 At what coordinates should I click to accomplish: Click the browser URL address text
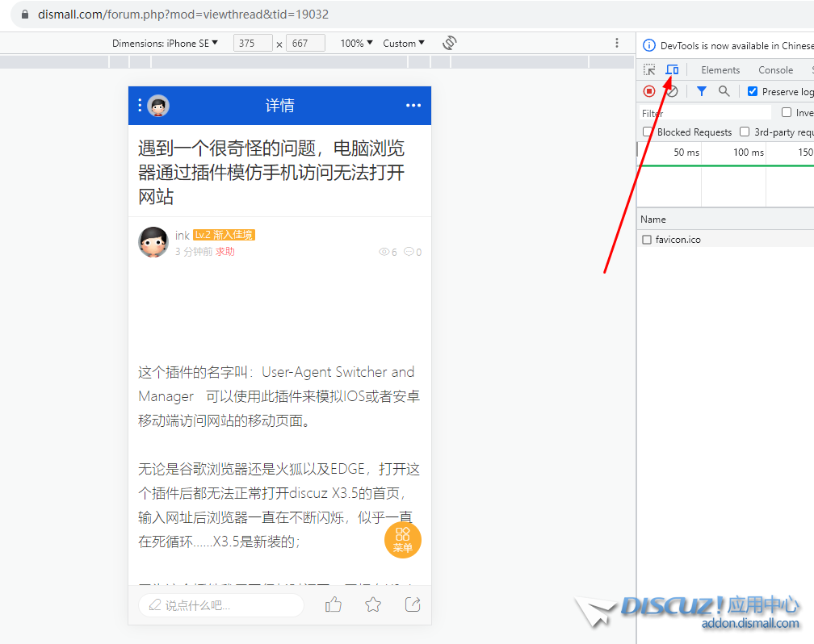pyautogui.click(x=183, y=15)
